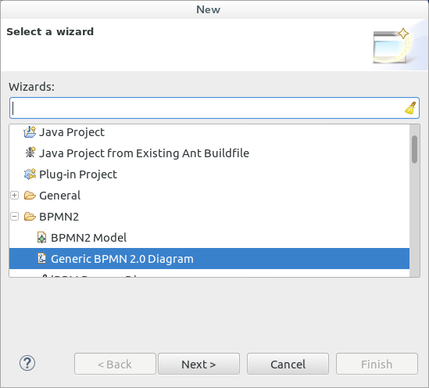Select the BPMN2 Model entry
This screenshot has height=388, width=429.
88,238
